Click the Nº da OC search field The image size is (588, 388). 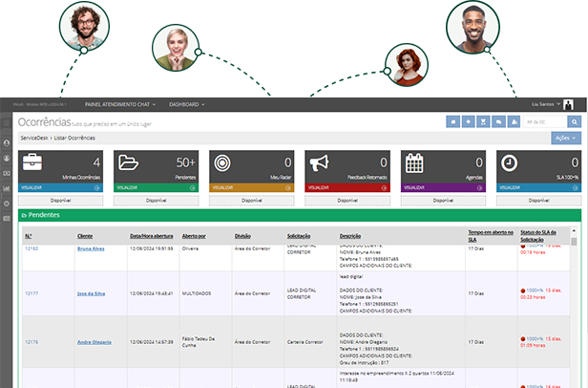542,122
